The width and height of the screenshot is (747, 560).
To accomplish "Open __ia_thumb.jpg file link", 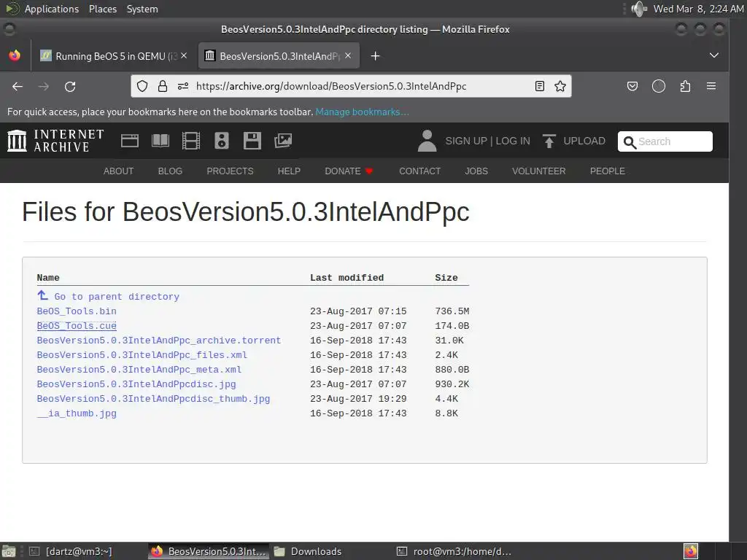I will (77, 413).
